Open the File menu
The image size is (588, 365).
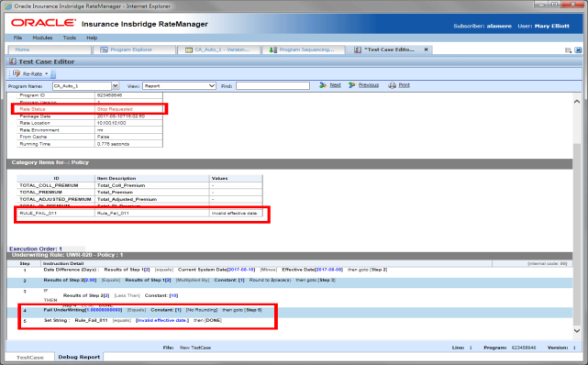click(x=17, y=38)
